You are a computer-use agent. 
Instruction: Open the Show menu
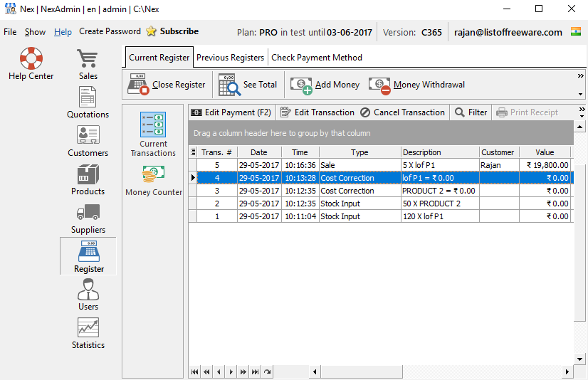click(x=35, y=32)
